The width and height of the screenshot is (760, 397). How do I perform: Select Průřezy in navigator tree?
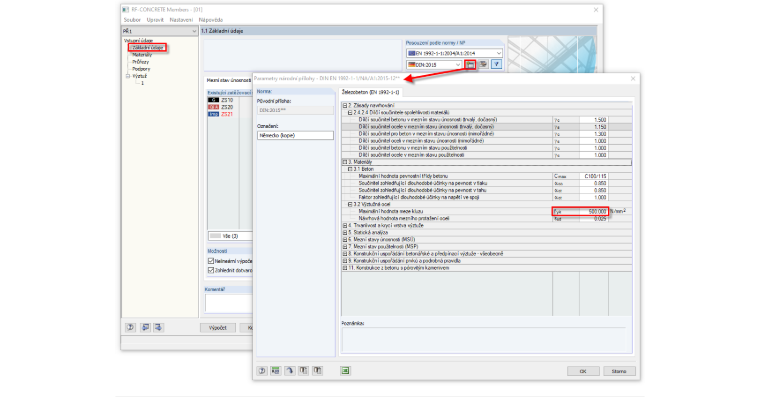pos(141,62)
